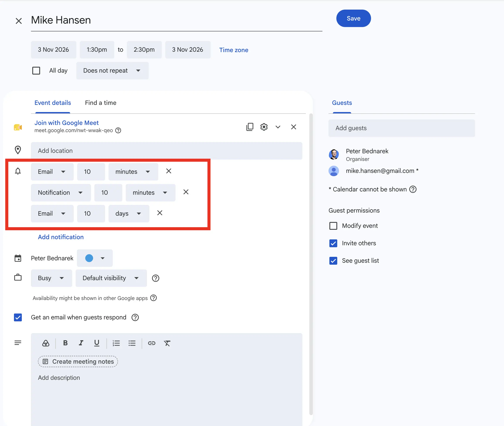Enable the Modify event guest permission
The image size is (504, 426).
point(333,226)
